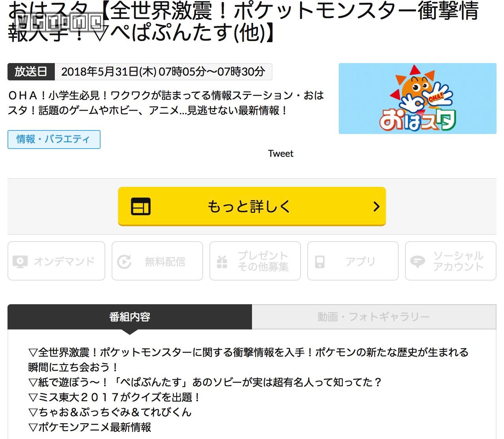Click the Tweet link
Image resolution: width=504 pixels, height=439 pixels.
(x=281, y=154)
